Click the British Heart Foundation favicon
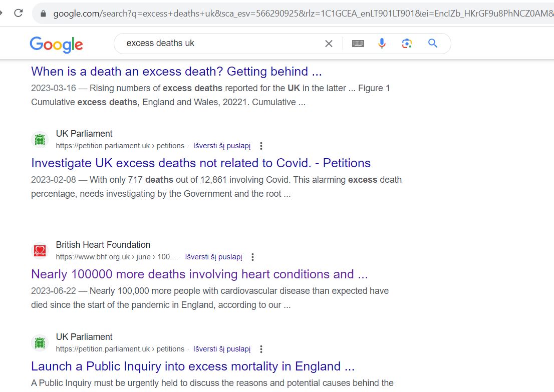 click(x=40, y=251)
